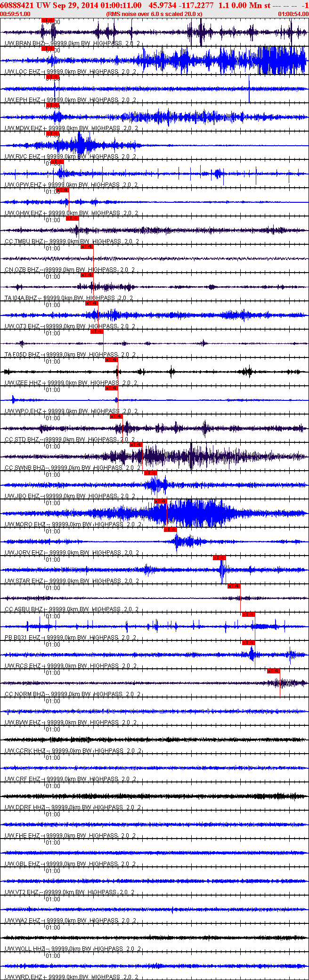The image size is (309, 980).
Task: Select the arrival pick on UW.MDW trace
Action: click(53, 105)
